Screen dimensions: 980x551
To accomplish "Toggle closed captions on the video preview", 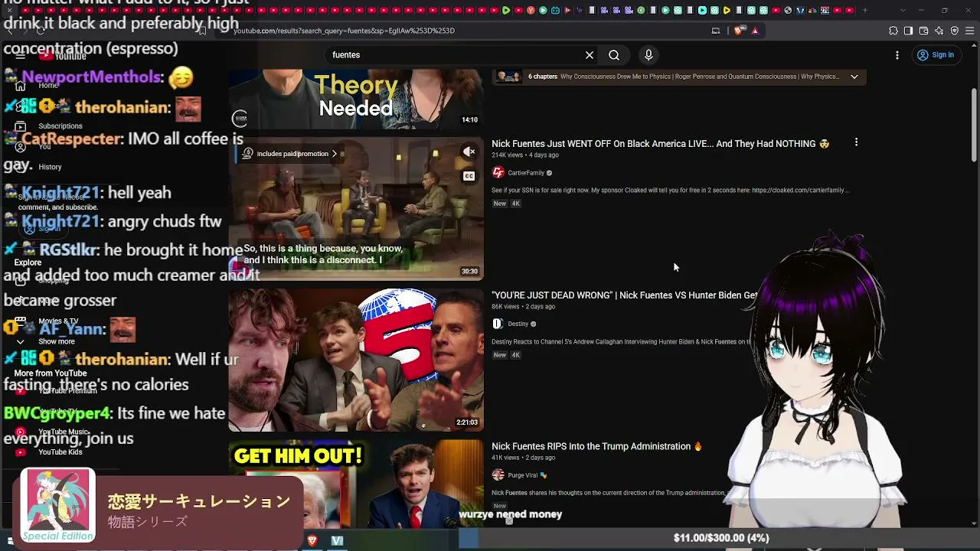I will pos(469,176).
